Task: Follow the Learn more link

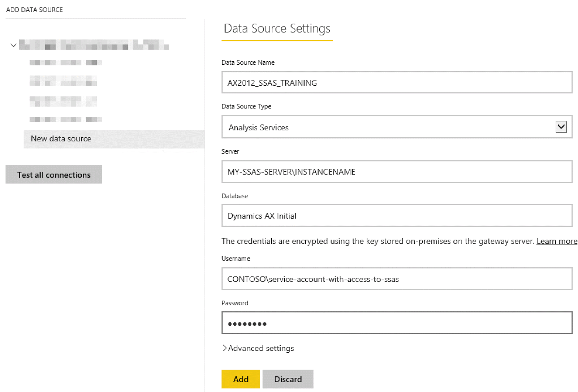Action: pyautogui.click(x=556, y=241)
